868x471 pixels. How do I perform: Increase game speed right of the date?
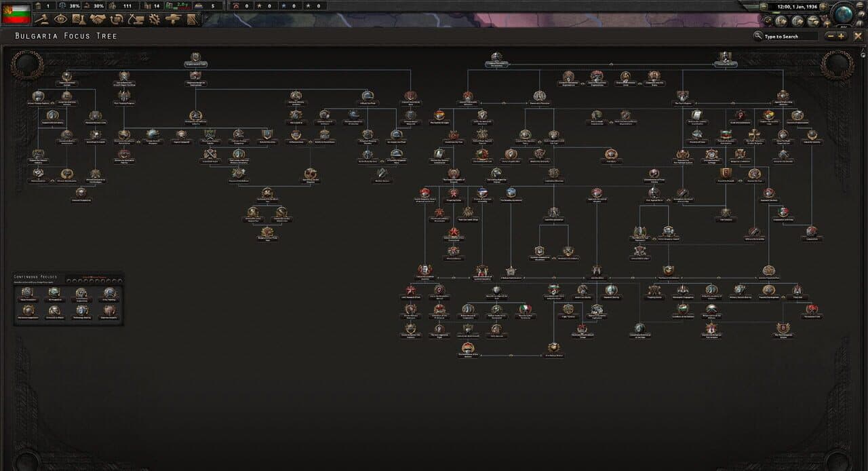pyautogui.click(x=824, y=7)
